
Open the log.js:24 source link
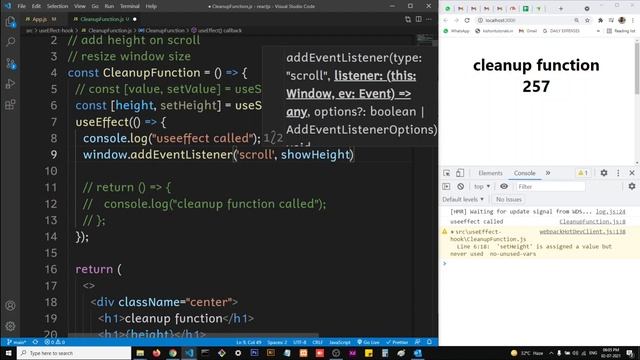pyautogui.click(x=610, y=212)
